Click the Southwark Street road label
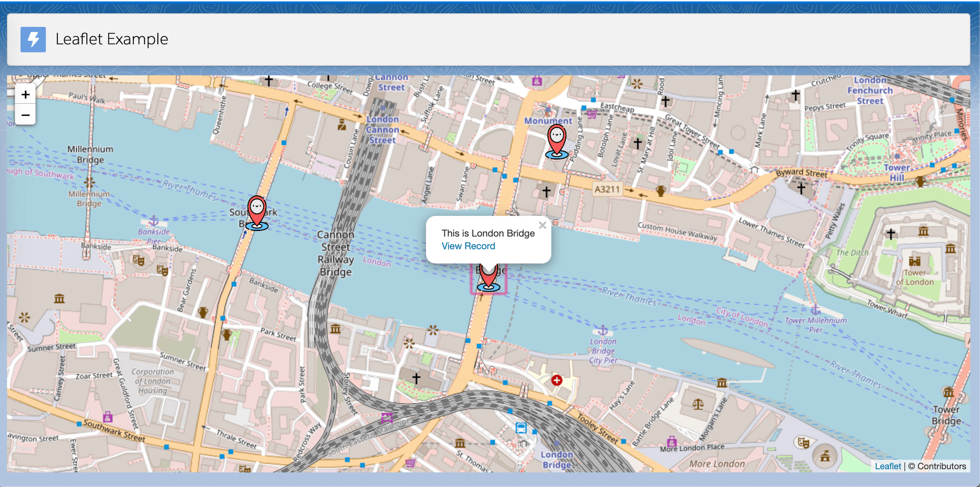 tap(114, 430)
